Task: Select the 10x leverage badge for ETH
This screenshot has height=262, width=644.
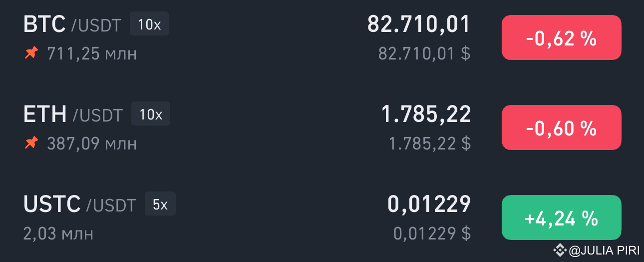Action: coord(151,114)
